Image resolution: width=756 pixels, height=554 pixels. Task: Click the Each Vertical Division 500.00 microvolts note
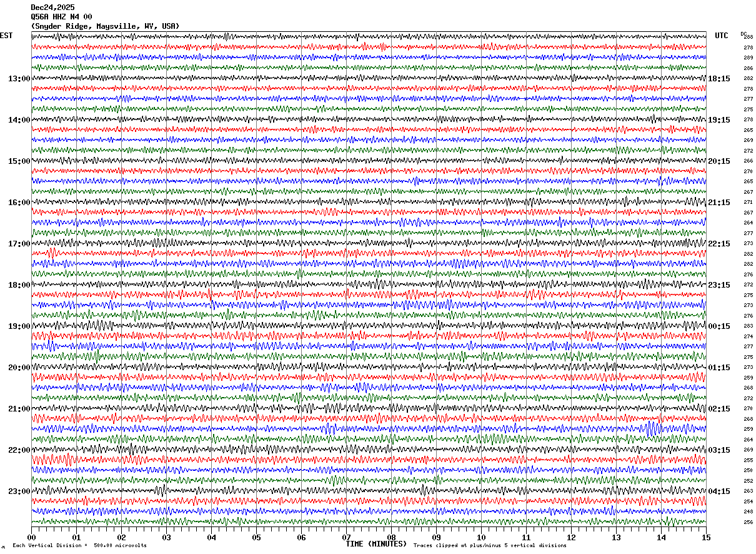point(80,546)
